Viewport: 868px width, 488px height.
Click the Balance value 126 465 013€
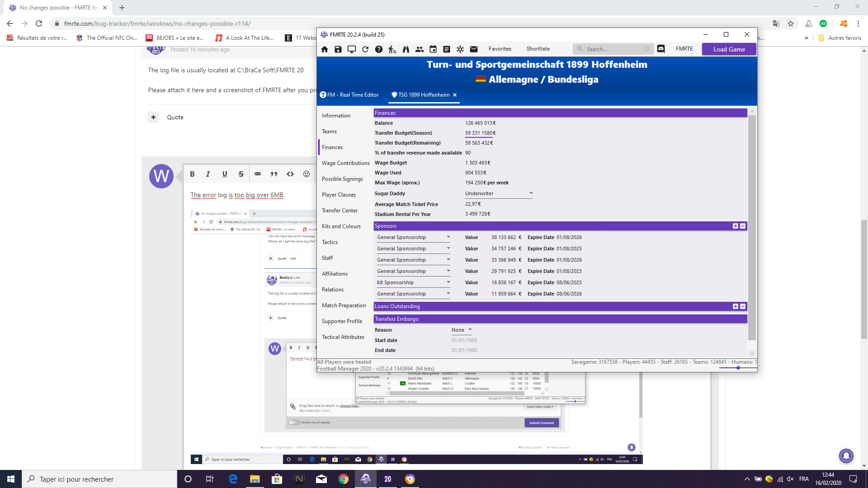480,123
